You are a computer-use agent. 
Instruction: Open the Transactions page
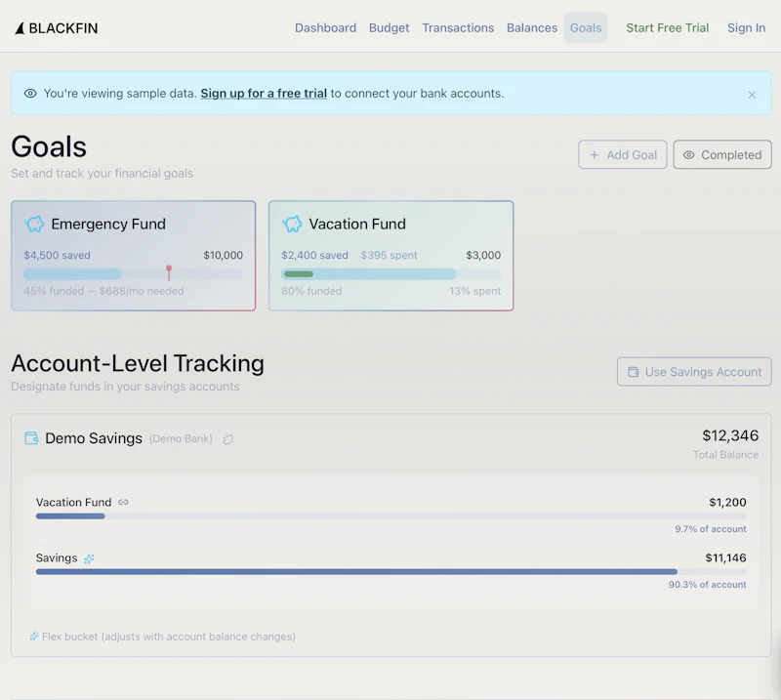[458, 28]
